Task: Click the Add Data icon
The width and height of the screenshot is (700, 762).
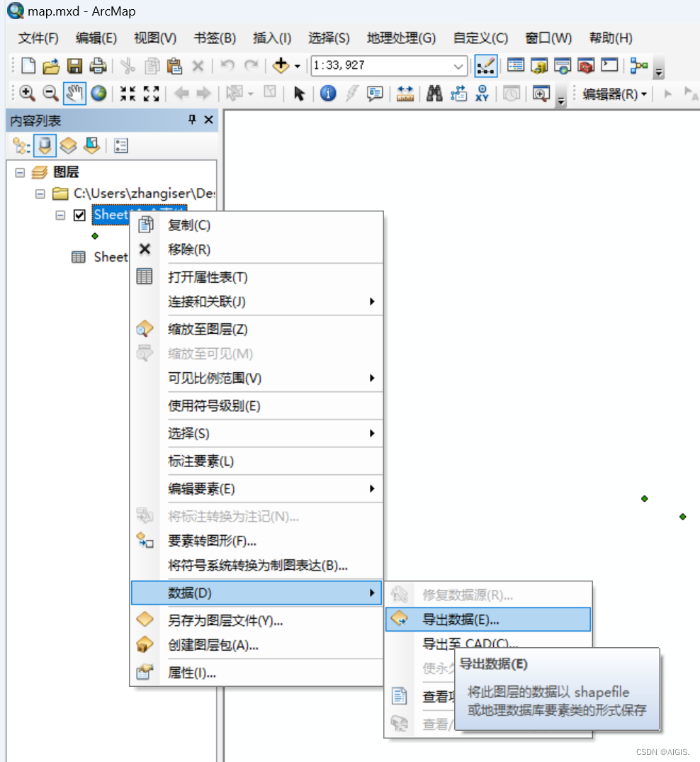Action: (281, 66)
